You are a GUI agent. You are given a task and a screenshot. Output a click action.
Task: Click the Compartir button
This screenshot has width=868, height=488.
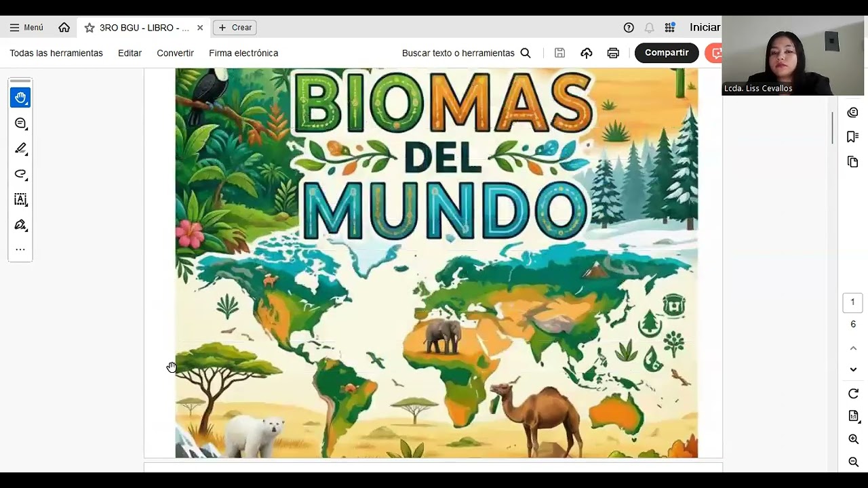tap(667, 53)
